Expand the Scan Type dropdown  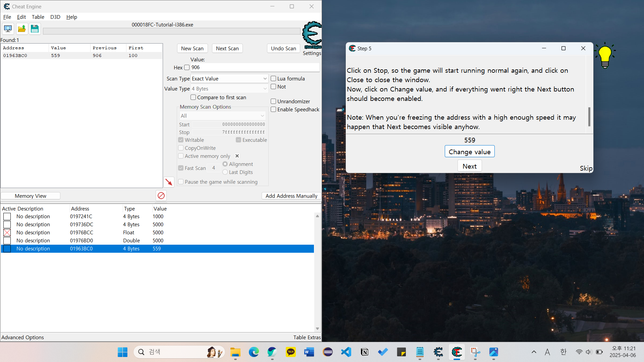click(x=229, y=78)
